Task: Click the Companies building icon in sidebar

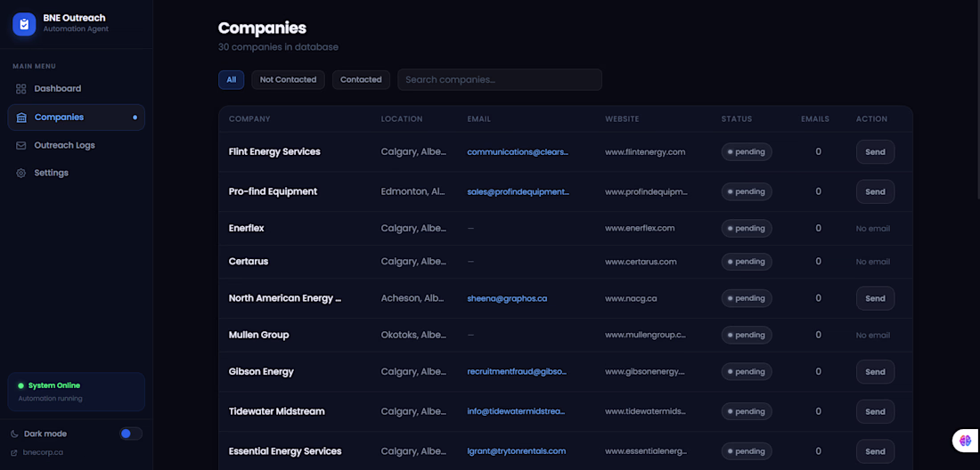Action: (x=21, y=117)
